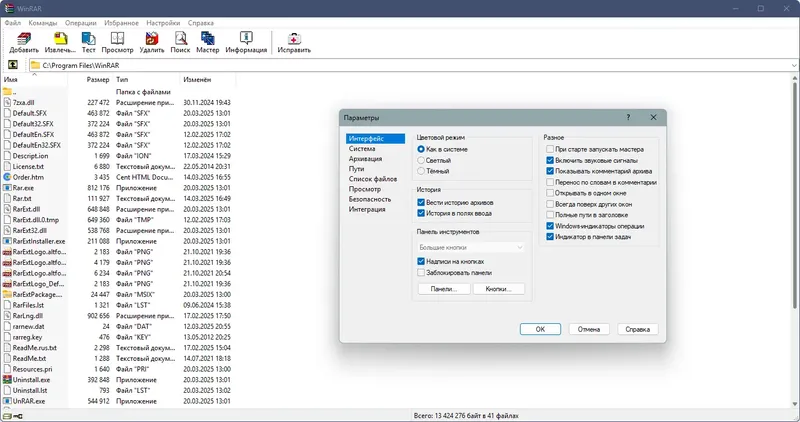Toggle 'История в полях ввода' checkbox

[x=421, y=213]
